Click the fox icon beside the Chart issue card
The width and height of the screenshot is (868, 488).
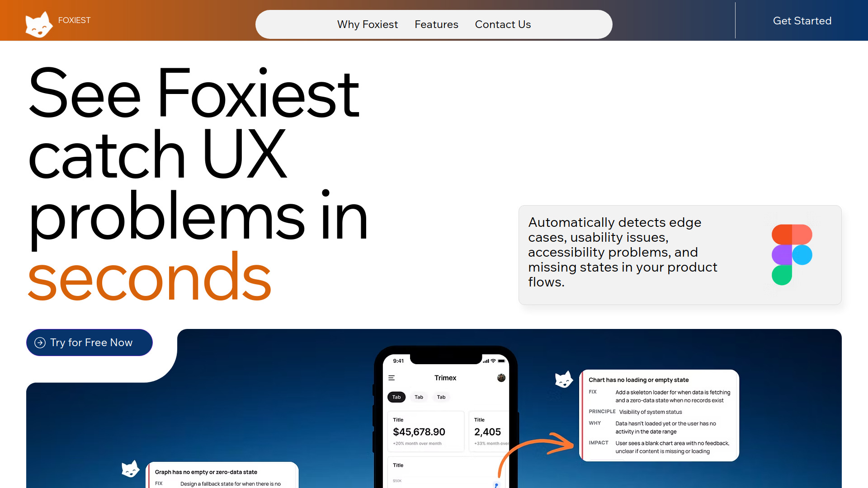[564, 380]
